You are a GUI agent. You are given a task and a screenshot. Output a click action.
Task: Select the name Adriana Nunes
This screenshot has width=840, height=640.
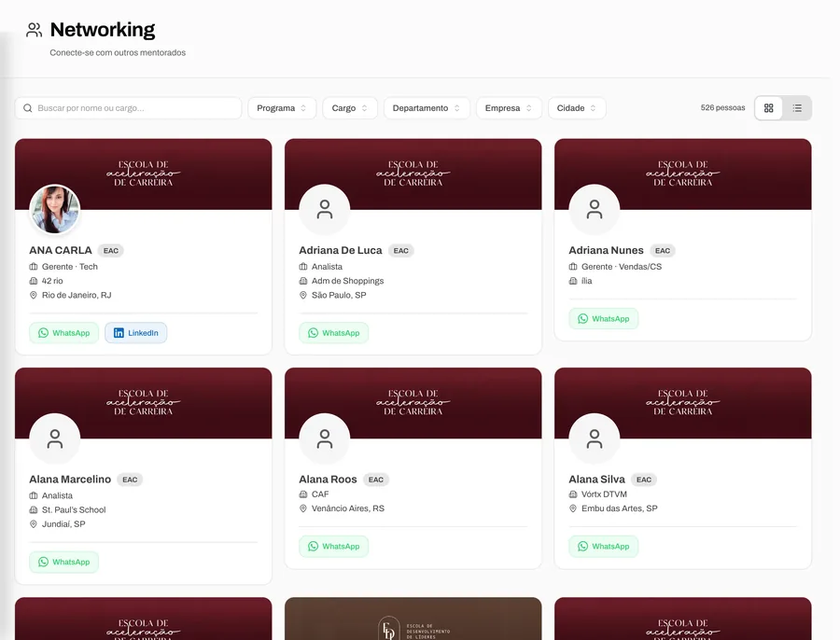pyautogui.click(x=606, y=251)
